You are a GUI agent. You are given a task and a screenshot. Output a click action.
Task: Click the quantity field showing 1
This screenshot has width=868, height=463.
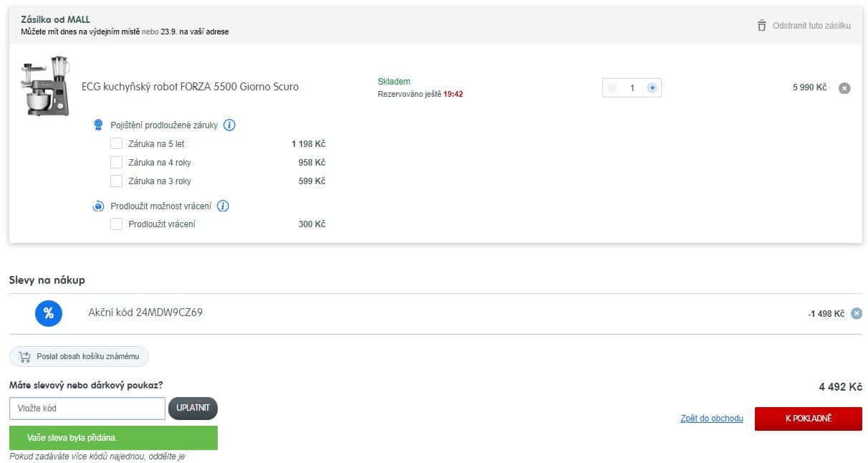[632, 87]
